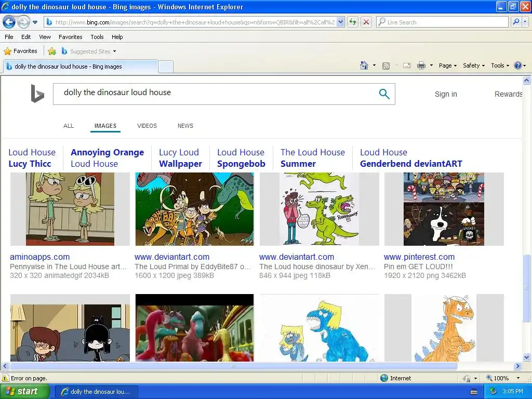
Task: Open the Favorites menu
Action: 70,37
